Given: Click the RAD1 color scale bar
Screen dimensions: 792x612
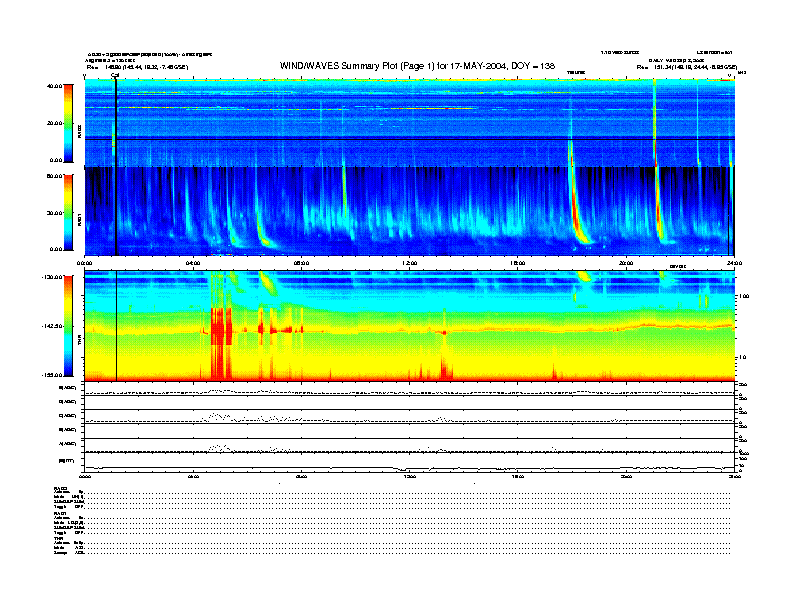Looking at the screenshot, I should point(70,212).
